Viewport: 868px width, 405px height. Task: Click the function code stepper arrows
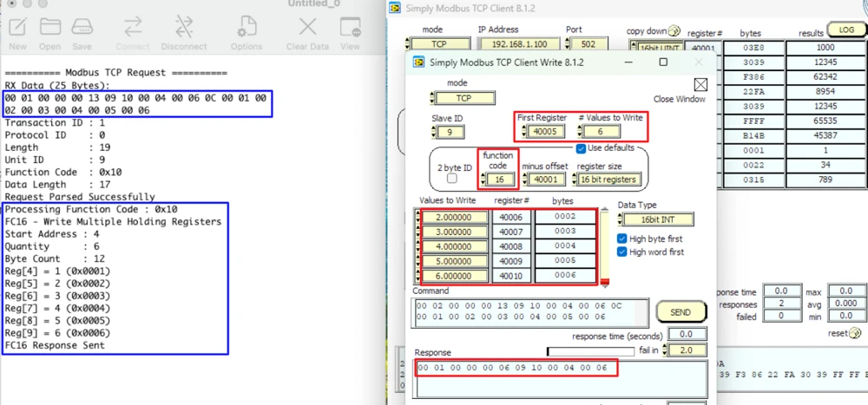(483, 180)
